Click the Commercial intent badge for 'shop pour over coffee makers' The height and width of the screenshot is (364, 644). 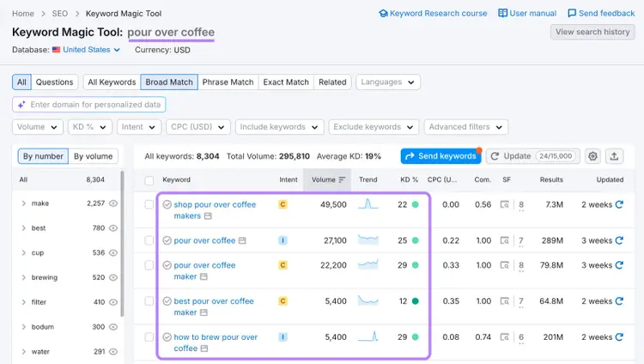[x=283, y=204]
